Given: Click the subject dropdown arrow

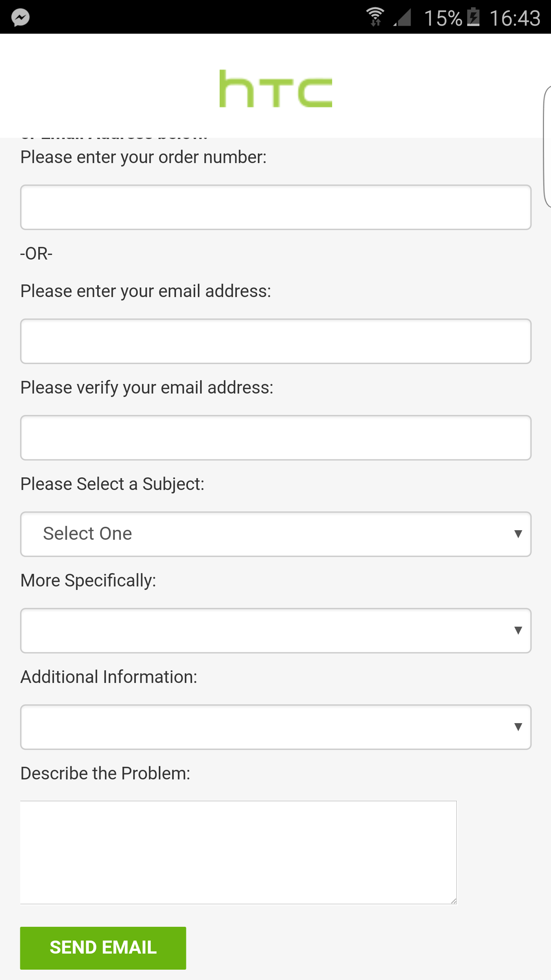Looking at the screenshot, I should pos(518,534).
